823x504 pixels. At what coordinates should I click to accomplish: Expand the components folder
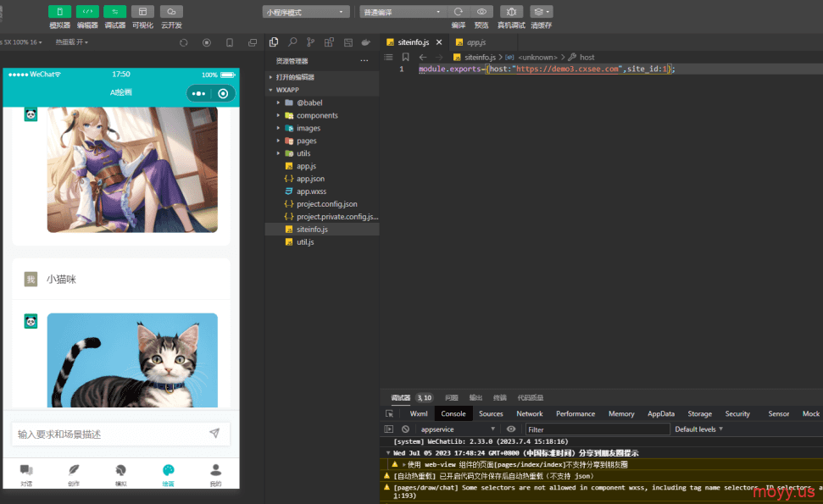pyautogui.click(x=322, y=115)
